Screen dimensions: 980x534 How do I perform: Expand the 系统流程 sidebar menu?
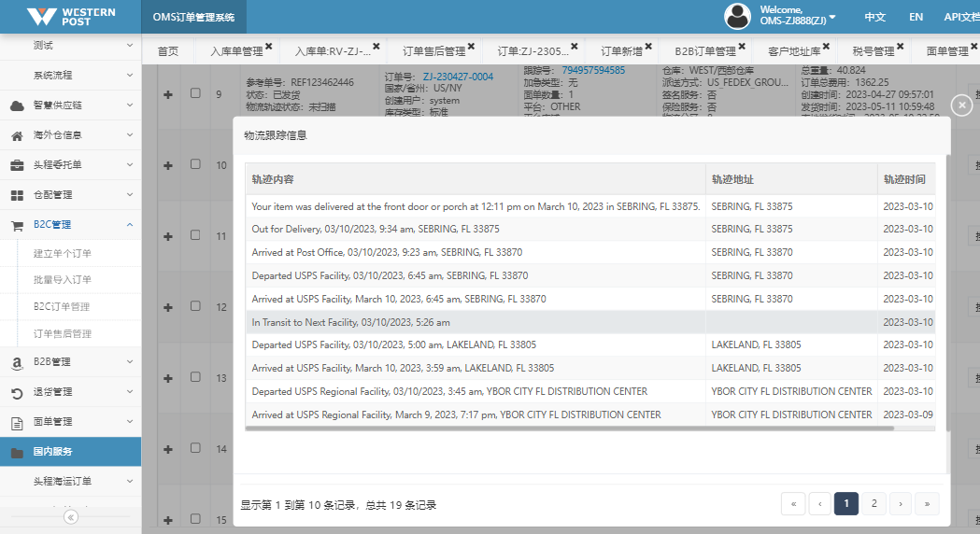pos(70,75)
